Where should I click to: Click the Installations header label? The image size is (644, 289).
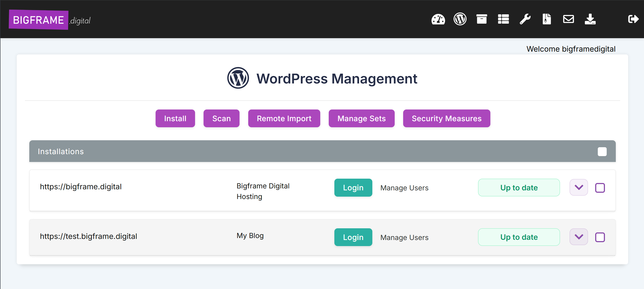coord(61,151)
